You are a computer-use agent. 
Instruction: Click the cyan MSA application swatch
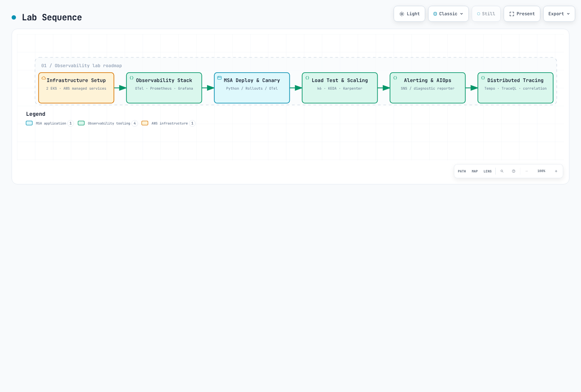click(29, 123)
